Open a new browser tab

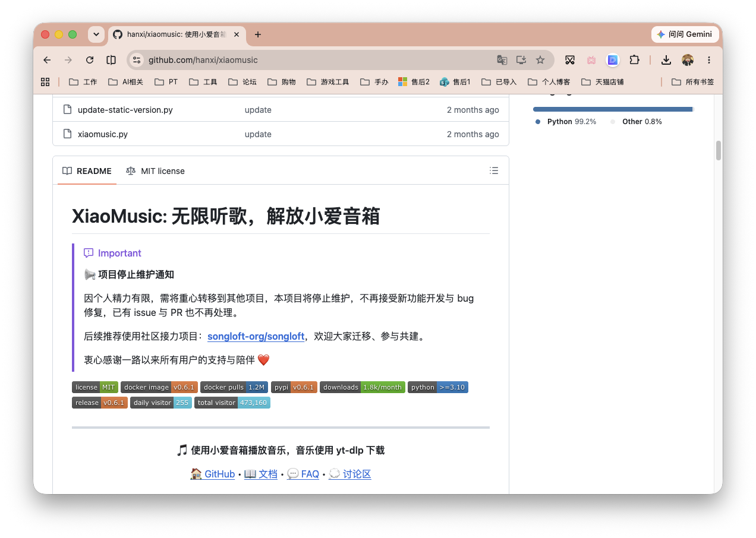coord(257,34)
